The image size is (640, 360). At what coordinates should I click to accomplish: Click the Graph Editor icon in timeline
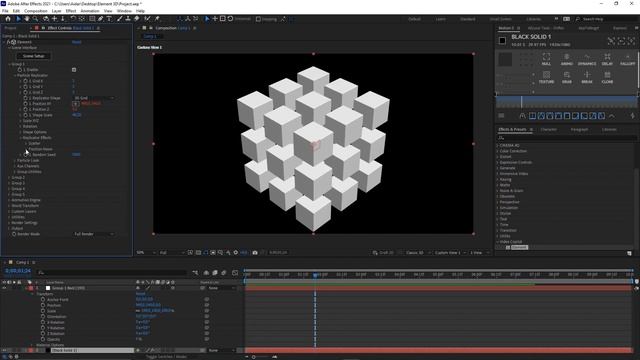click(x=235, y=272)
